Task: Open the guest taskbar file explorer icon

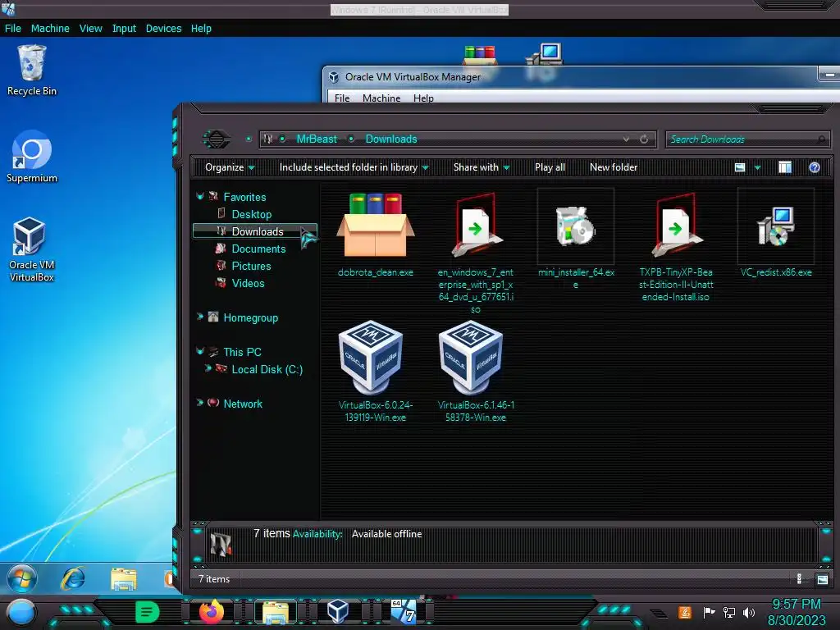Action: [x=124, y=579]
